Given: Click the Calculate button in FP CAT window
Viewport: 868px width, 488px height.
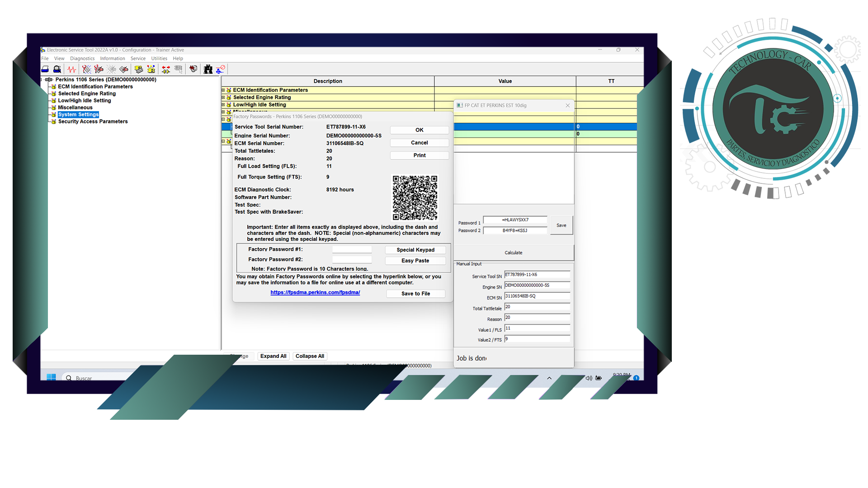Looking at the screenshot, I should [514, 253].
